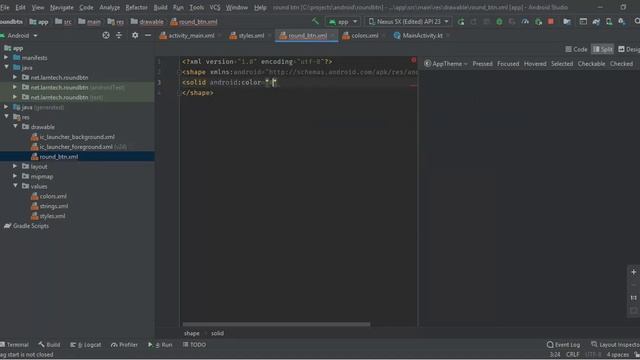Switch editor to Split view mode

point(602,49)
